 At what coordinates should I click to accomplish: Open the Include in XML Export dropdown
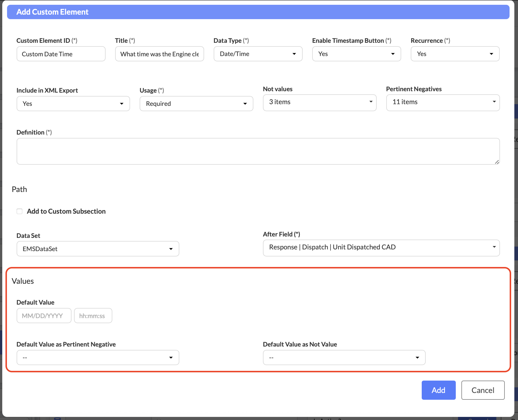tap(73, 104)
